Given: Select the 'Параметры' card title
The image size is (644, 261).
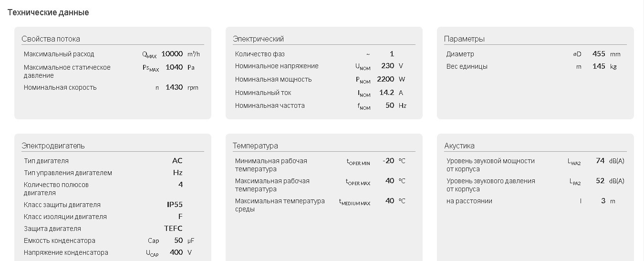Looking at the screenshot, I should coord(464,39).
